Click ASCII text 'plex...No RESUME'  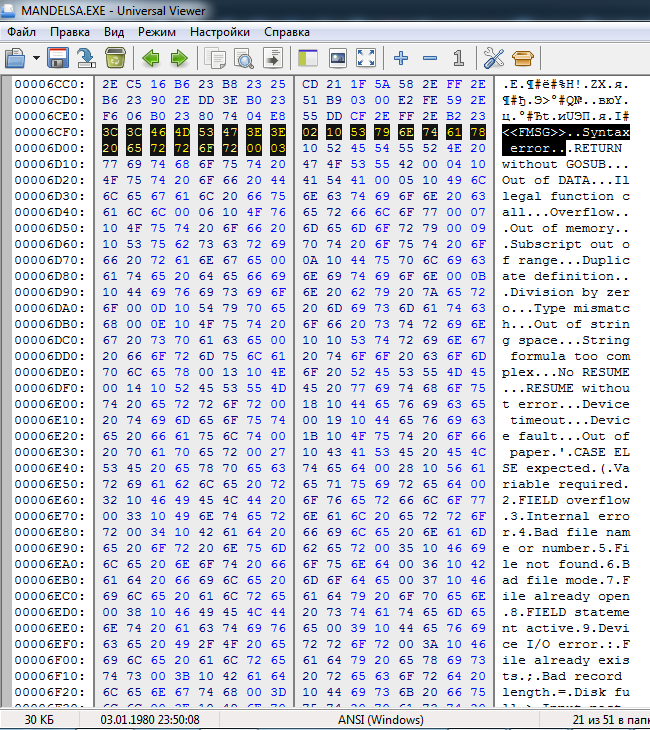566,372
